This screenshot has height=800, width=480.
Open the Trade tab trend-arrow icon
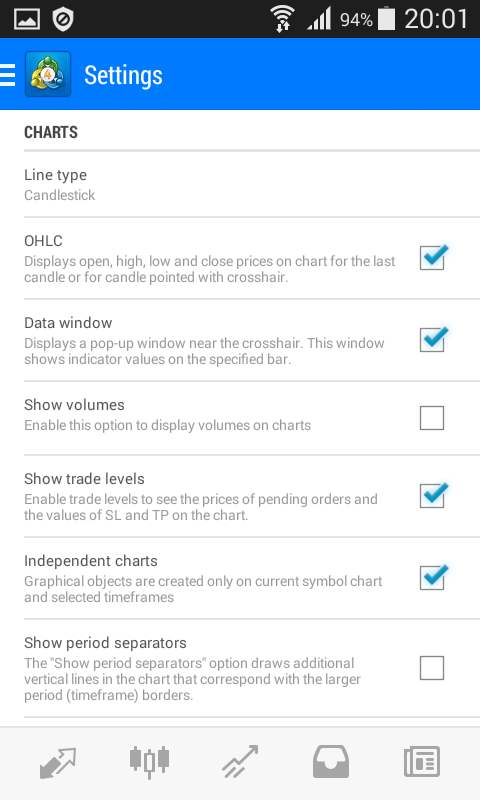240,762
